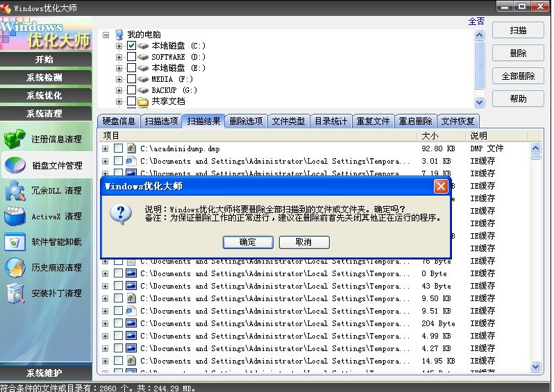The width and height of the screenshot is (554, 392).
Task: Click results list scroll down arrow
Action: [536, 366]
